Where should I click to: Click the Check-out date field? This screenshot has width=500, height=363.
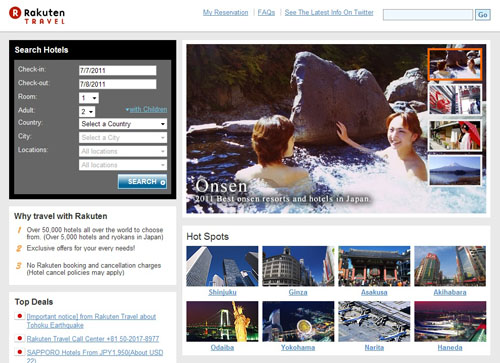(117, 84)
